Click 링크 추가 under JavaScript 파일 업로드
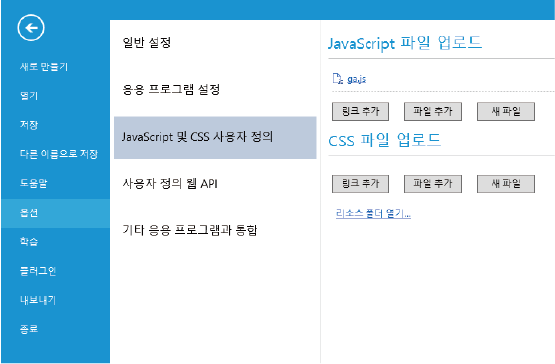Viewport: 555px width, 364px height. coord(360,112)
